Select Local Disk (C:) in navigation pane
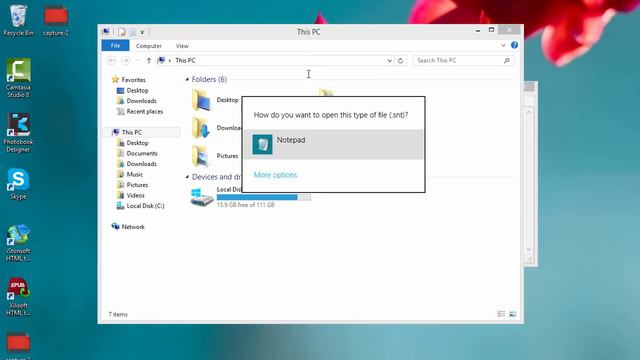 (x=145, y=206)
